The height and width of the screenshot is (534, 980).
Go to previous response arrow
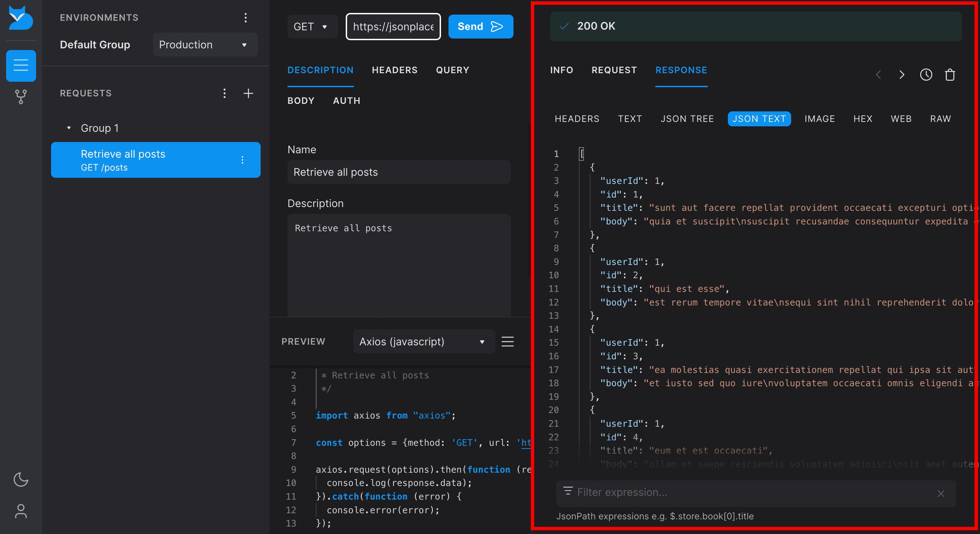point(878,75)
